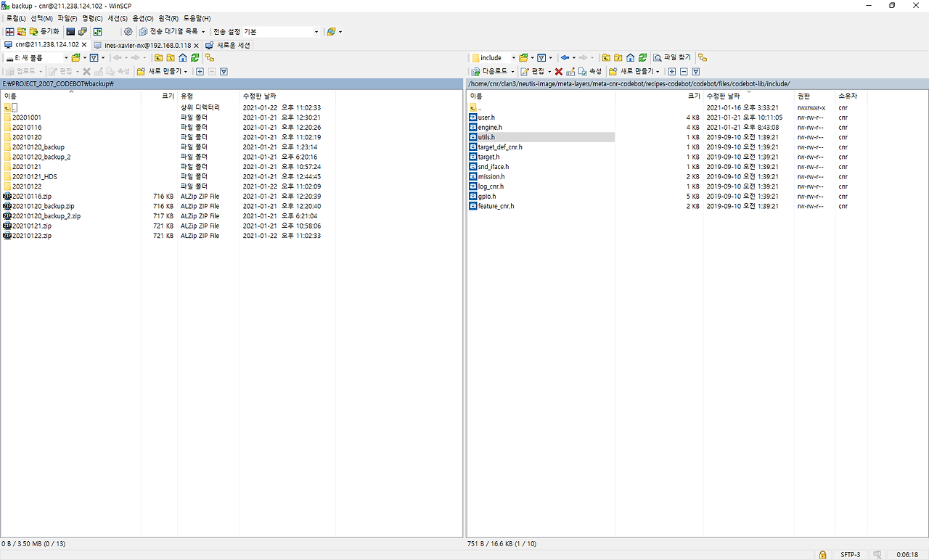Go to remote home directory icon

631,58
